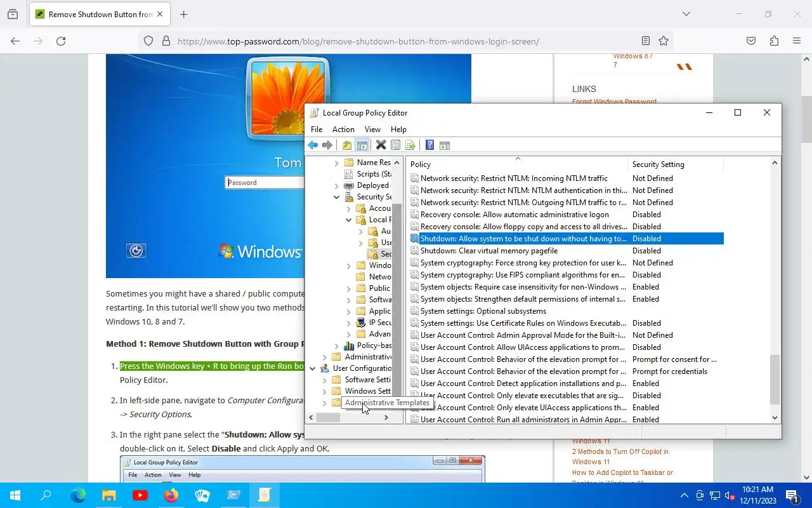Open How to Add Copilot to Taskbar link

pyautogui.click(x=622, y=477)
